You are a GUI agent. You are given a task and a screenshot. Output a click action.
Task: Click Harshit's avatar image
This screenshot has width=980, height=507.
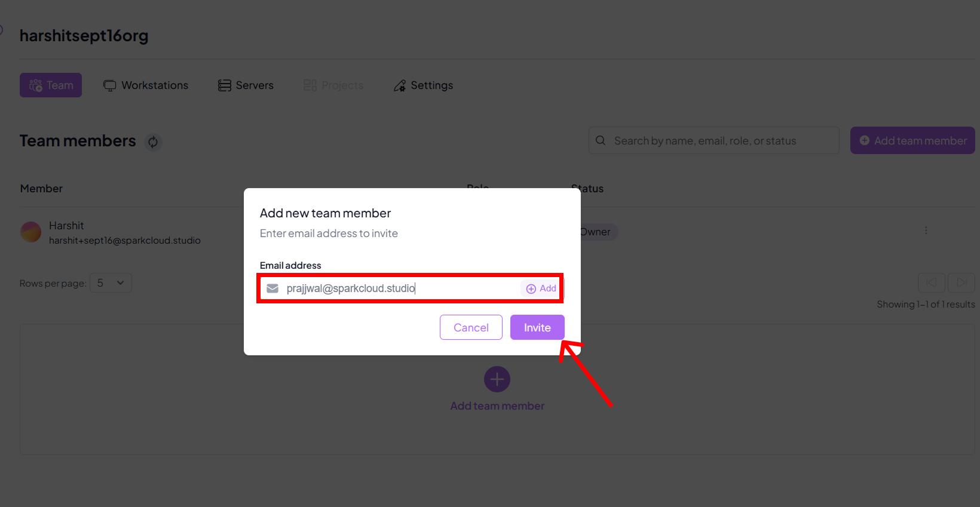coord(31,232)
